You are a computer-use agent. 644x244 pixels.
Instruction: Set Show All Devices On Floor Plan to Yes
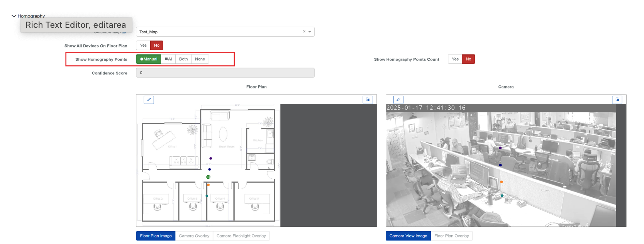click(143, 46)
